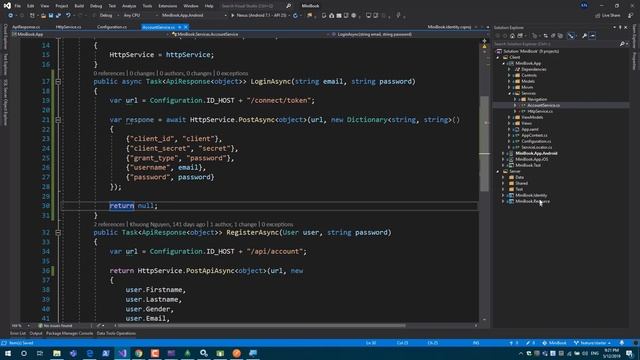Open the Build menu
Screen dimensions: 640x360
point(79,6)
